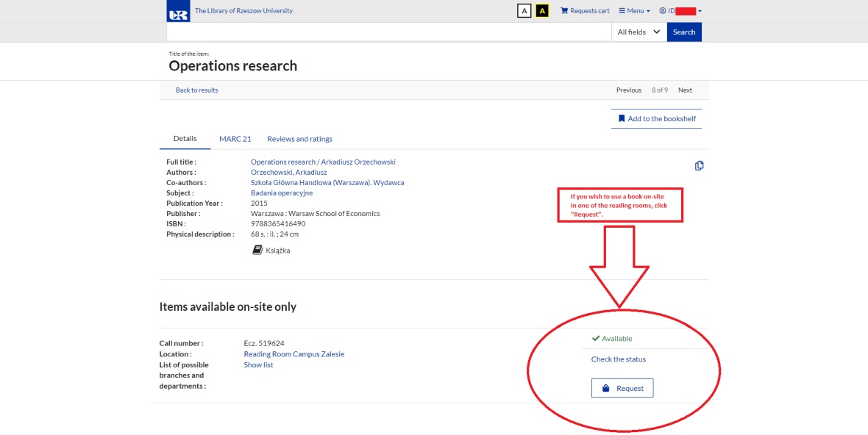Image resolution: width=868 pixels, height=435 pixels.
Task: Open the user ID account dropdown
Action: pyautogui.click(x=680, y=10)
